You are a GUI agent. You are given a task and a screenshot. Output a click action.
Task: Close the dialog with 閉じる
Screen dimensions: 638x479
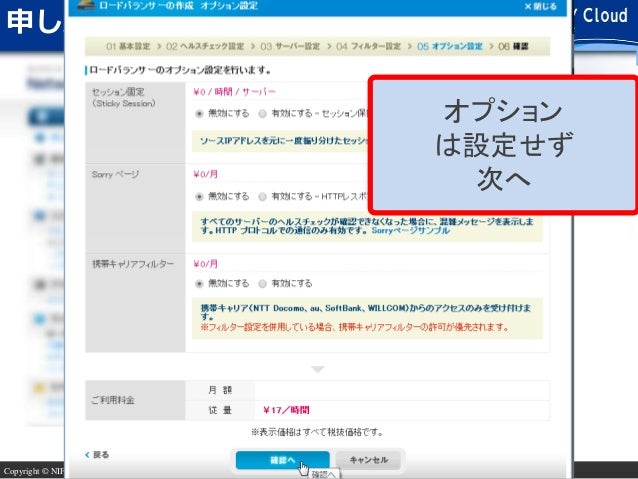point(541,6)
